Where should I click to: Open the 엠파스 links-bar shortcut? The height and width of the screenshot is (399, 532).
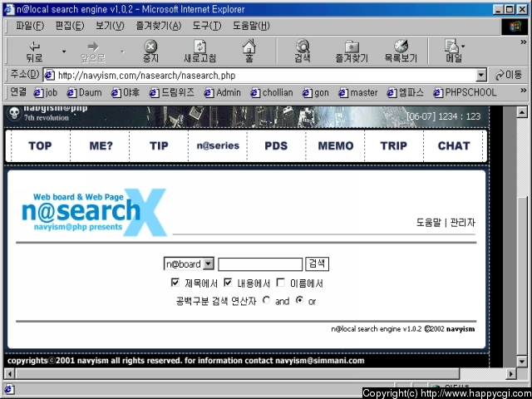pos(405,92)
